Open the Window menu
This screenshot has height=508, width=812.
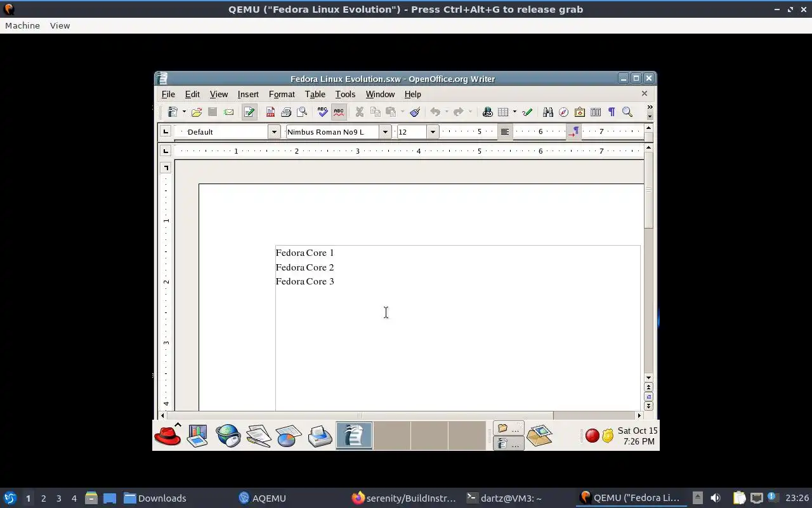click(380, 94)
